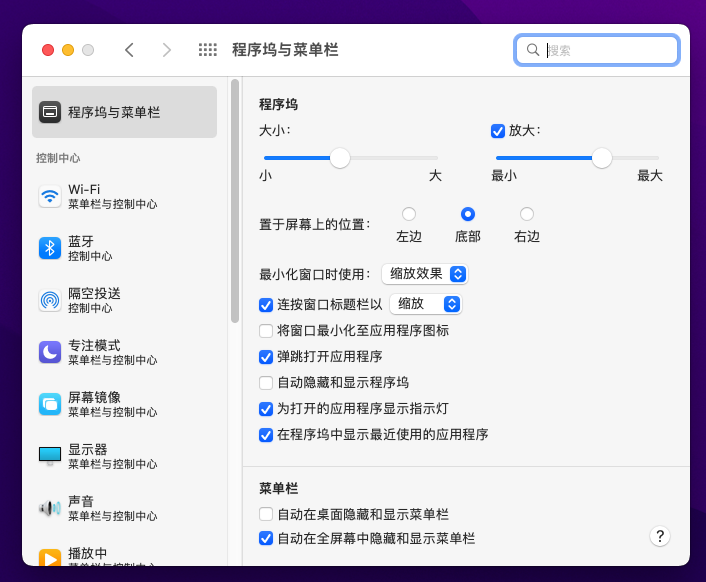Enable 自动隐藏和显示程序坞 checkbox

point(266,383)
